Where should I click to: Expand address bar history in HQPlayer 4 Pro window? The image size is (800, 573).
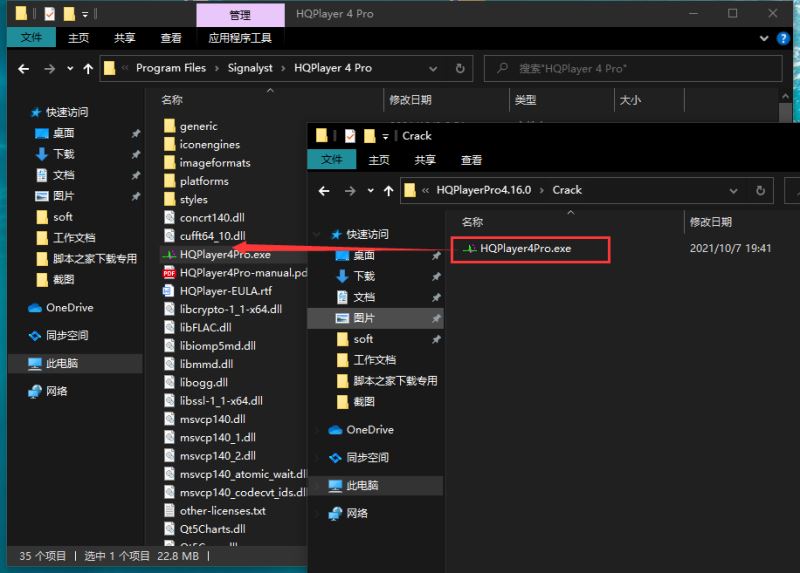tap(433, 68)
